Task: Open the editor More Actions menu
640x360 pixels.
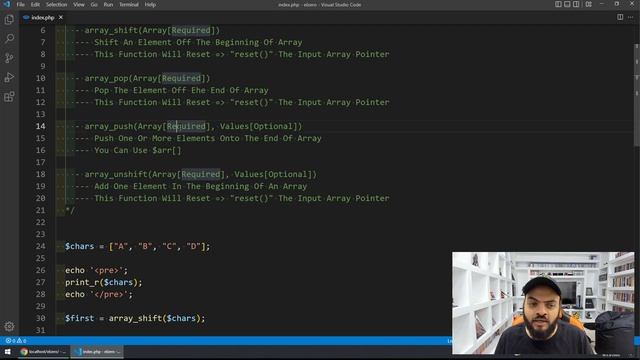Action: click(631, 17)
